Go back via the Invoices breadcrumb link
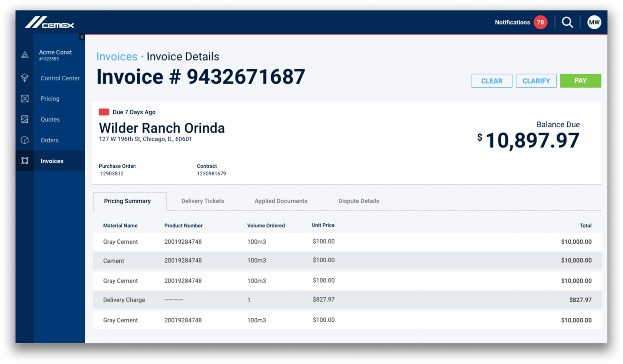The width and height of the screenshot is (623, 364). (117, 57)
